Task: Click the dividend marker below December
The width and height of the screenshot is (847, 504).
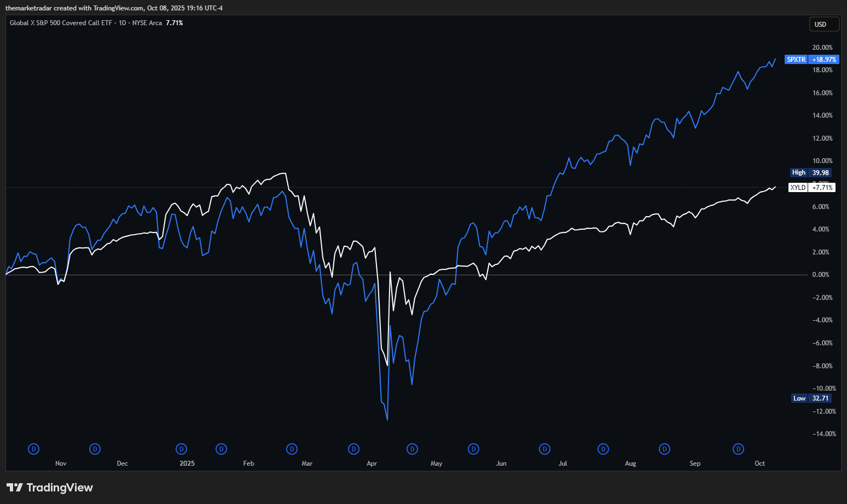Action: [95, 449]
